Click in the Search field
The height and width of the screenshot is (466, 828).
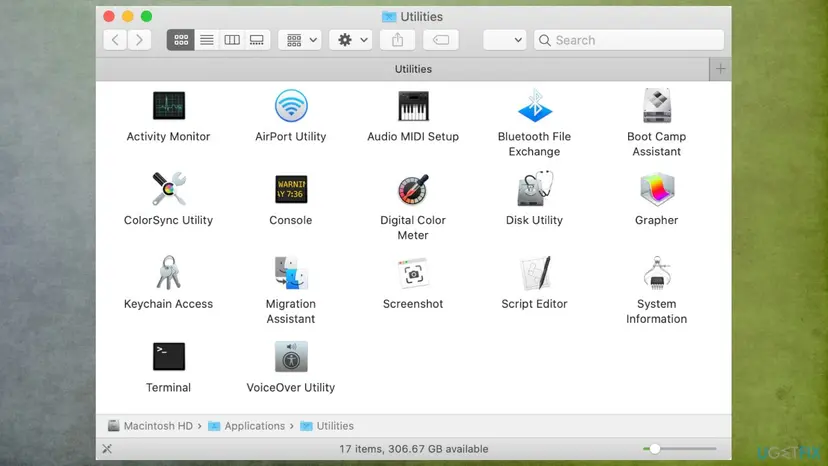628,40
